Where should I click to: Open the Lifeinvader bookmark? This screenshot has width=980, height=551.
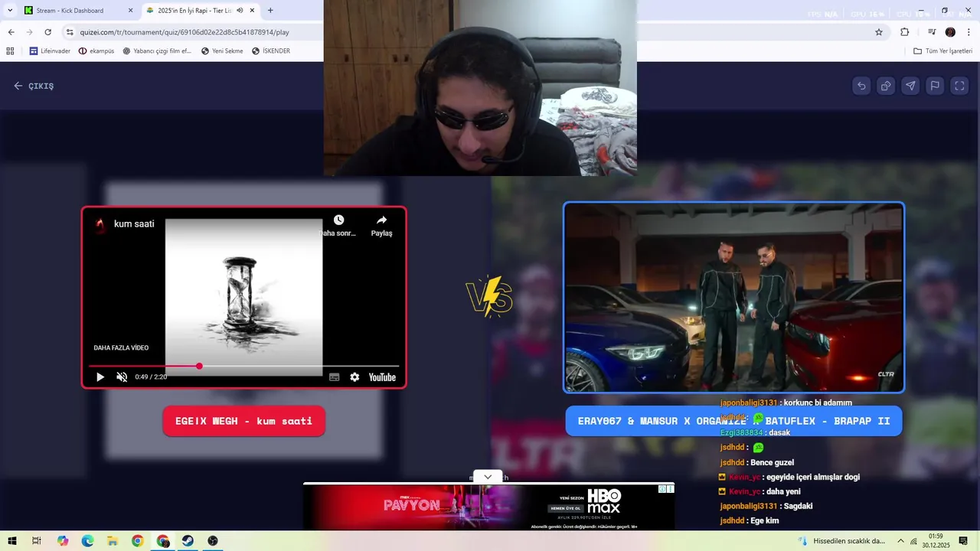(50, 51)
